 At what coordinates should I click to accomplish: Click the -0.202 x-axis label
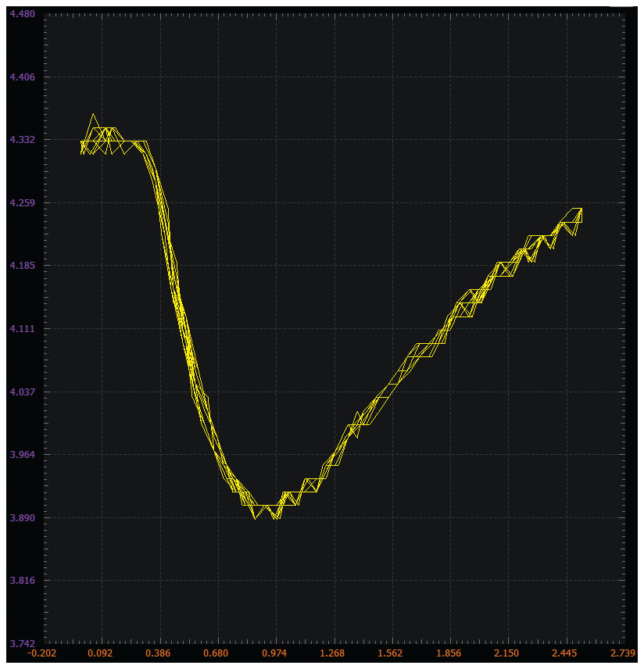(x=42, y=653)
